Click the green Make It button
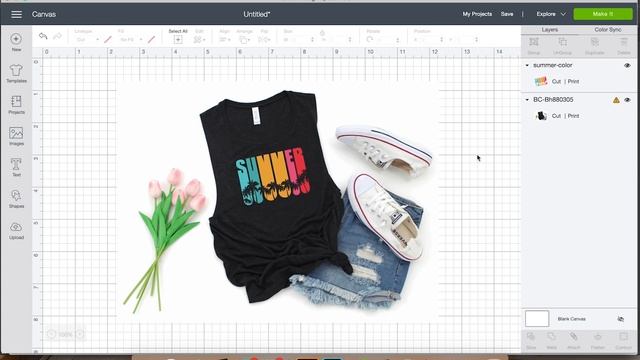Image resolution: width=640 pixels, height=360 pixels. coord(603,14)
